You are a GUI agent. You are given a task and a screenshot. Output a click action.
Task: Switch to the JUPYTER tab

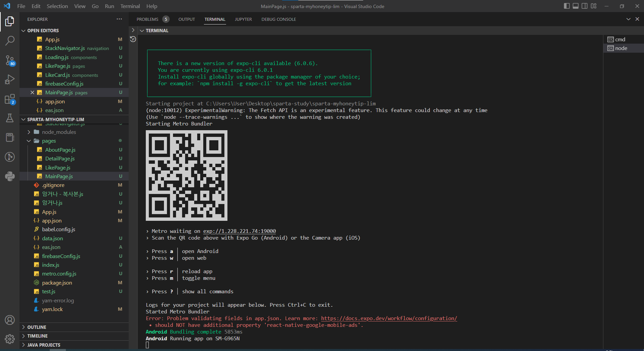click(x=243, y=19)
